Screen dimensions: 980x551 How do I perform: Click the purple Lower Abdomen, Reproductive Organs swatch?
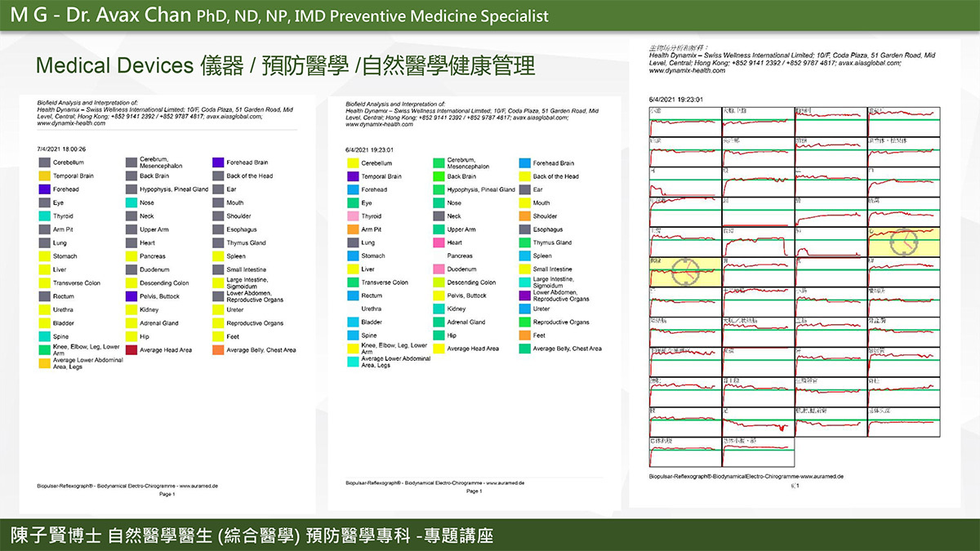point(524,296)
